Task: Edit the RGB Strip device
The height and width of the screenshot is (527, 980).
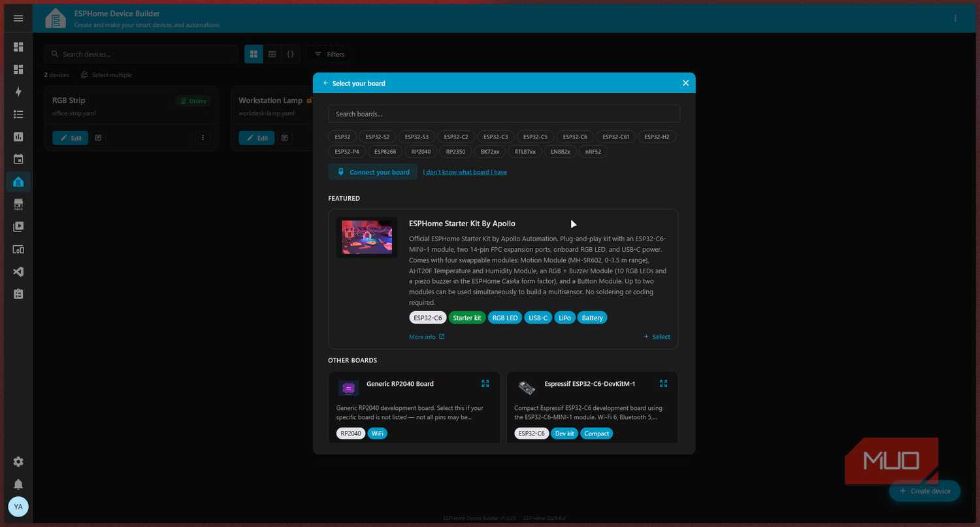Action: 71,138
